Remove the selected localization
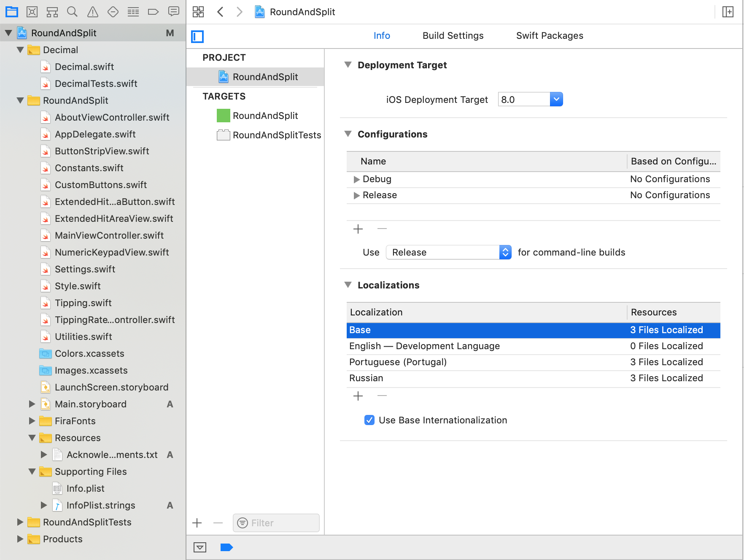This screenshot has height=560, width=744. coord(382,396)
